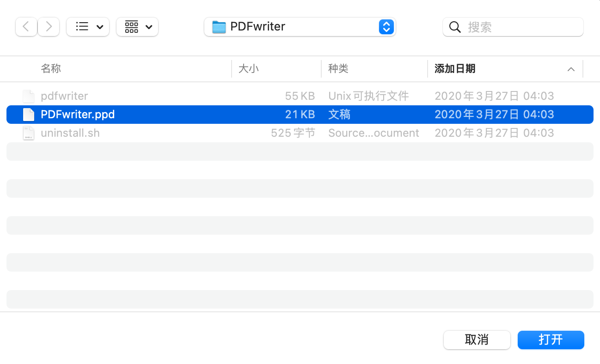Click the PDFwriter.ppd document icon

click(x=28, y=114)
